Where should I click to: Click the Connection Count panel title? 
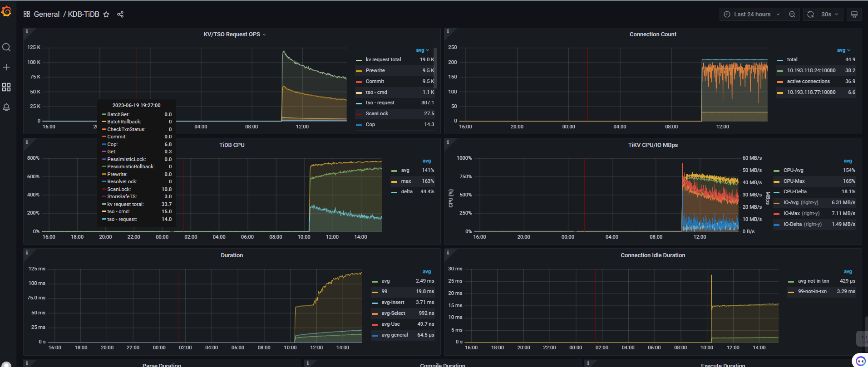(x=652, y=34)
